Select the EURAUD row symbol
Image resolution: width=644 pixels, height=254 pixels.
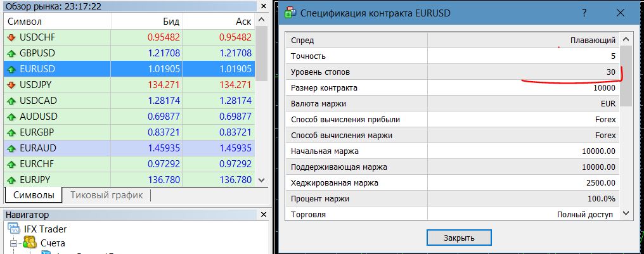[x=38, y=148]
